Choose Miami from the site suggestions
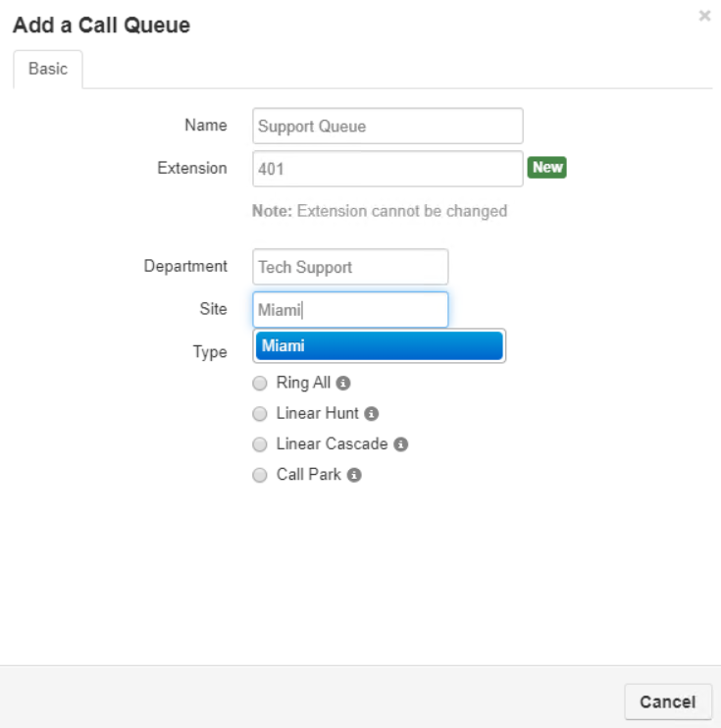Screen dimensions: 721x728 tap(380, 346)
